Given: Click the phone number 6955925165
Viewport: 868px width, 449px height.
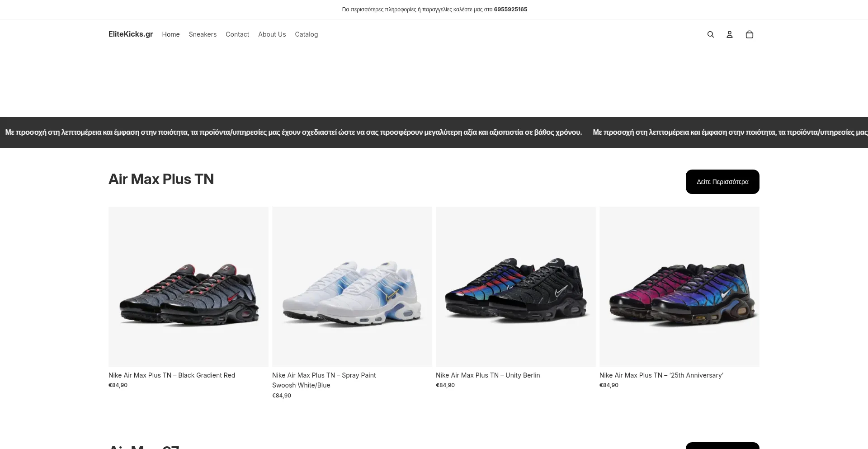Looking at the screenshot, I should (510, 9).
